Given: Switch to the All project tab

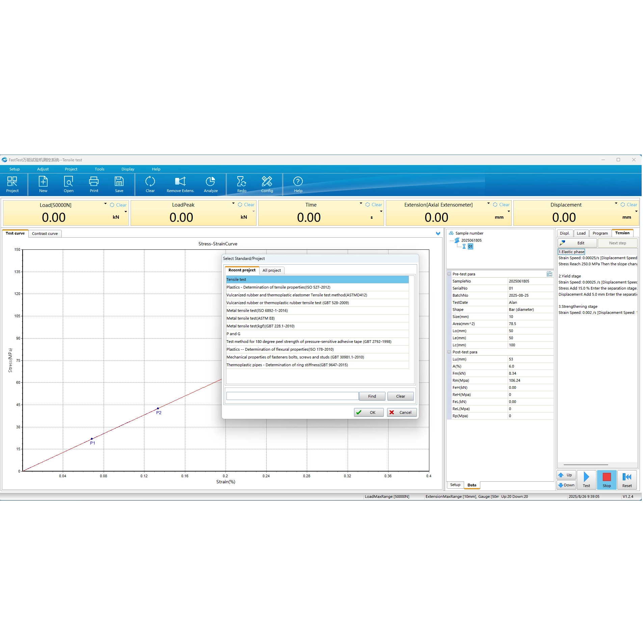Looking at the screenshot, I should (271, 270).
